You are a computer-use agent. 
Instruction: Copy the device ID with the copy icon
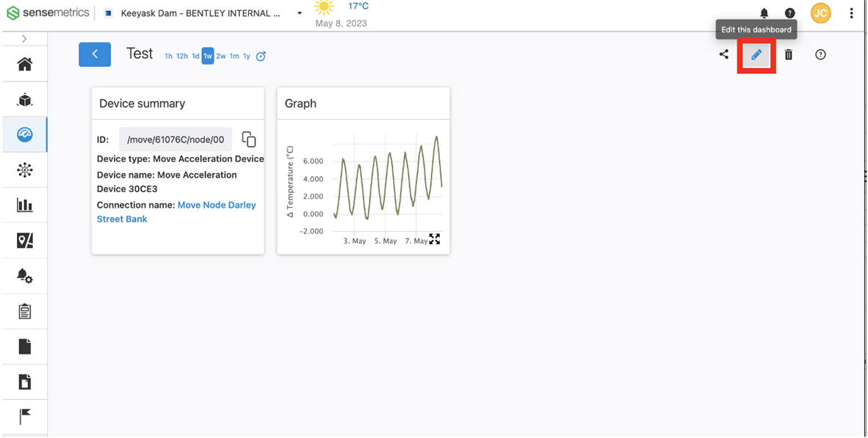(249, 139)
